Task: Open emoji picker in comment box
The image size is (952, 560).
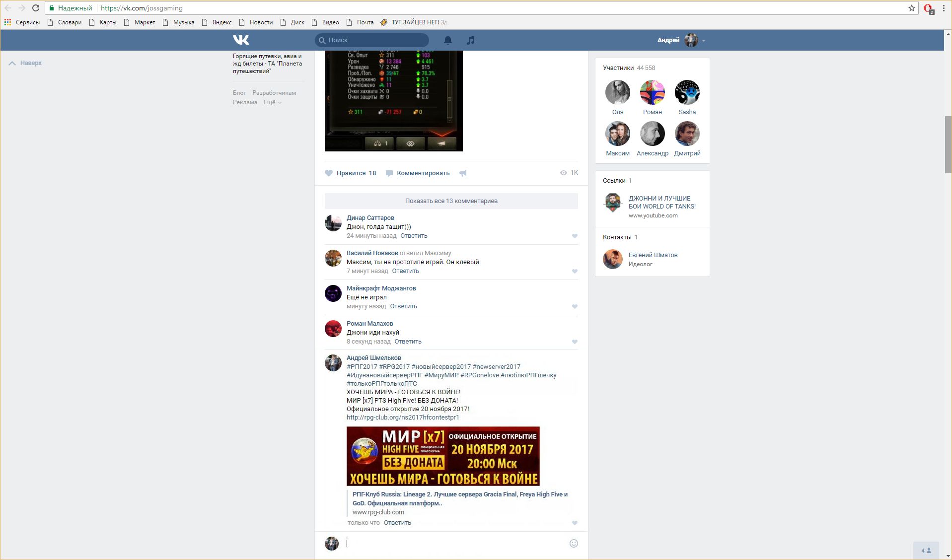Action: click(574, 543)
